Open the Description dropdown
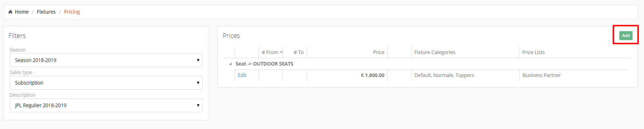This screenshot has height=129, width=644. 106,105
